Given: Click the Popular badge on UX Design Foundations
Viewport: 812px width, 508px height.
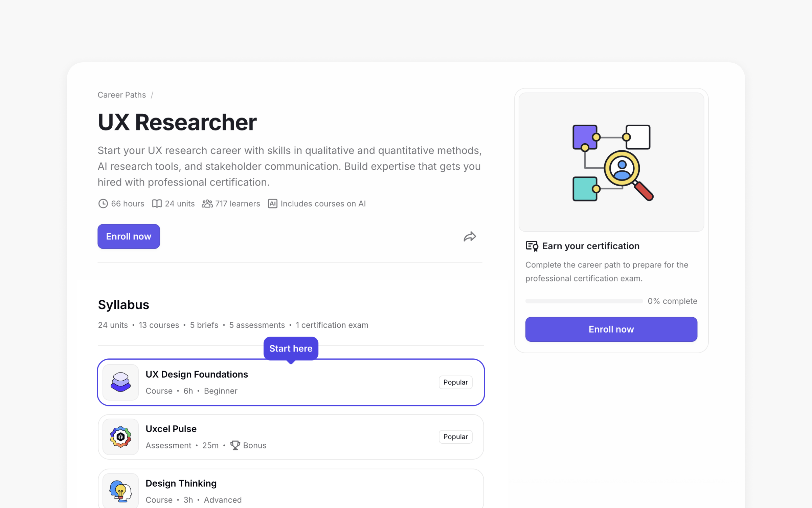Looking at the screenshot, I should click(455, 382).
